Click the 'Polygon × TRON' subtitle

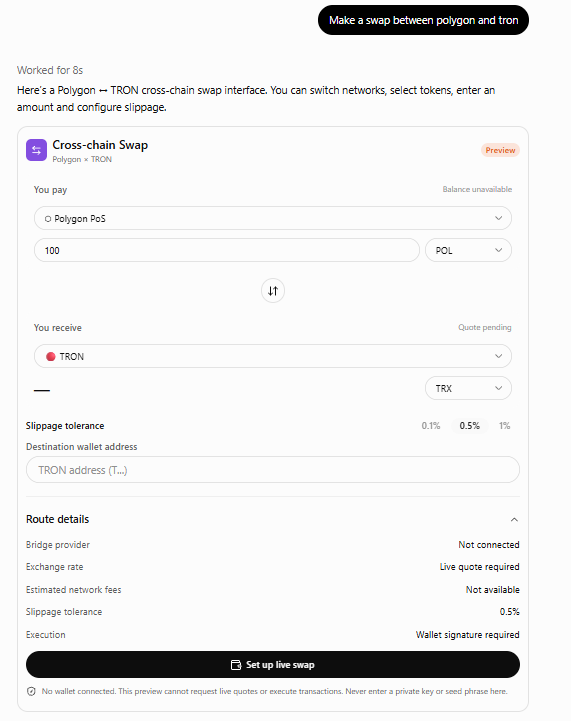coord(82,160)
